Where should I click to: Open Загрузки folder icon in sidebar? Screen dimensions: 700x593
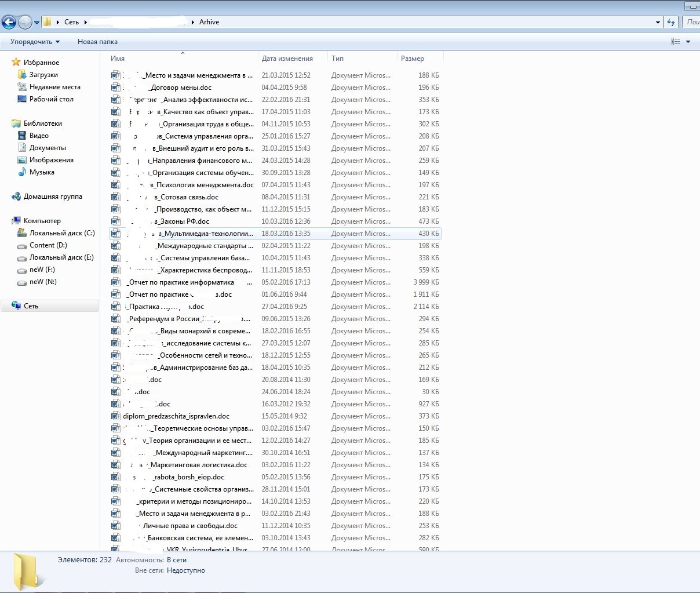pyautogui.click(x=22, y=75)
